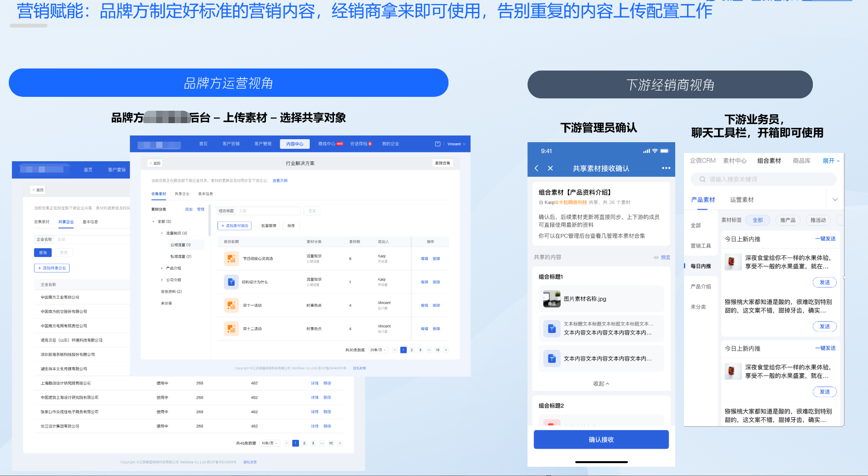Click 管理 link beside 素材分类

201,210
